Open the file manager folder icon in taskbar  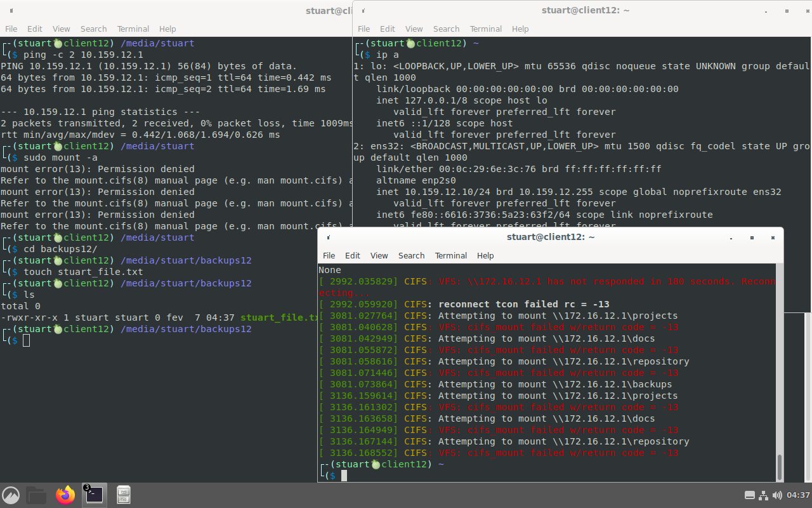click(x=36, y=495)
